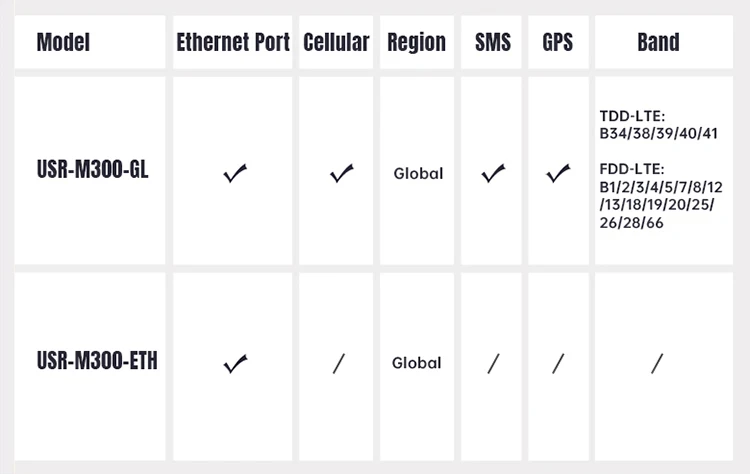Click the USR-M300-GL GPS checkmark

point(558,174)
